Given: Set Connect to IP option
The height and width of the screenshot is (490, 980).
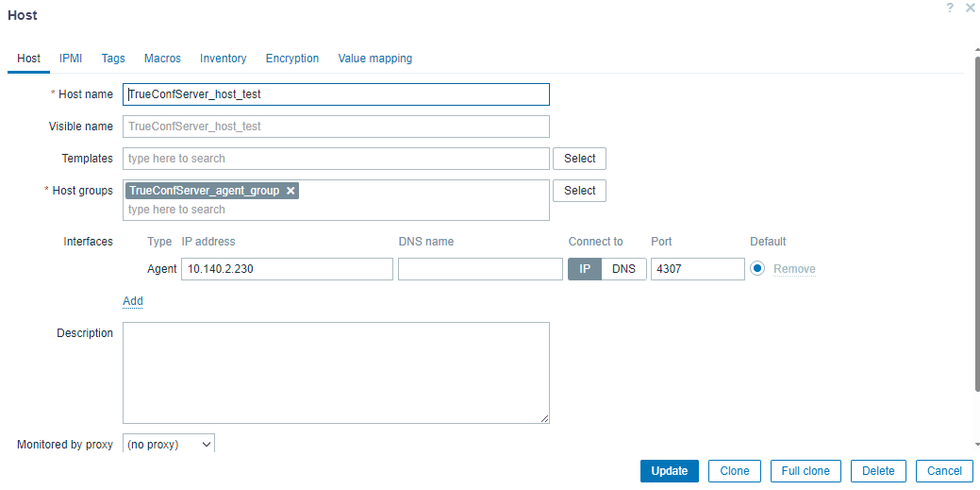Looking at the screenshot, I should point(585,269).
